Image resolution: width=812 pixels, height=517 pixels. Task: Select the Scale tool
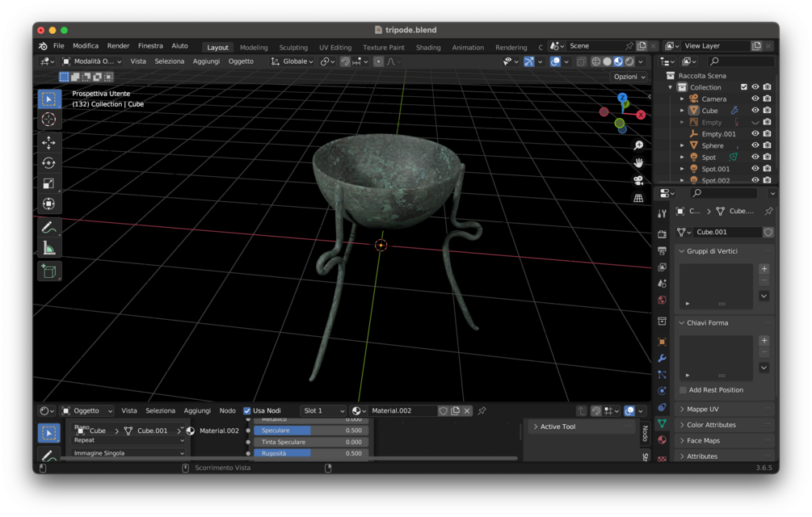coord(48,183)
